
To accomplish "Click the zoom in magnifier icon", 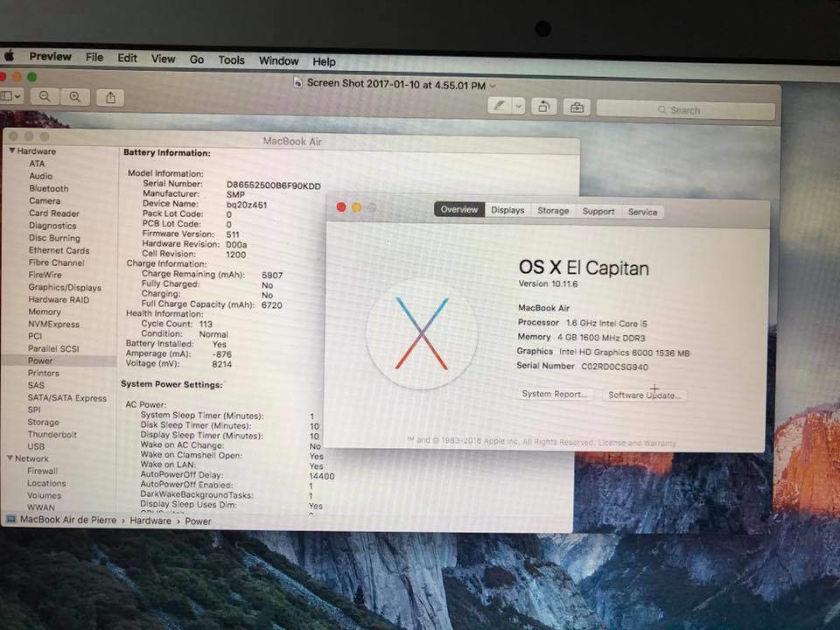I will click(75, 97).
